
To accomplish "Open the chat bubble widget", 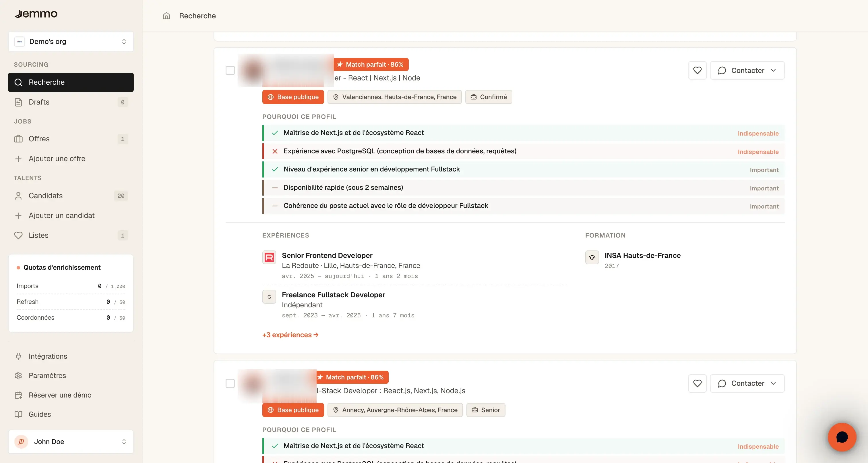I will click(842, 437).
